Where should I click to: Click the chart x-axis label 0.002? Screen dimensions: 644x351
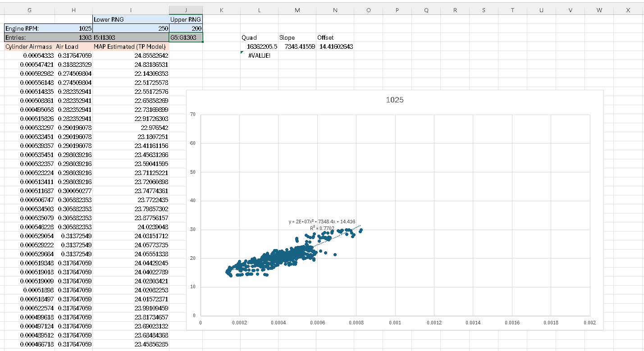pyautogui.click(x=589, y=323)
